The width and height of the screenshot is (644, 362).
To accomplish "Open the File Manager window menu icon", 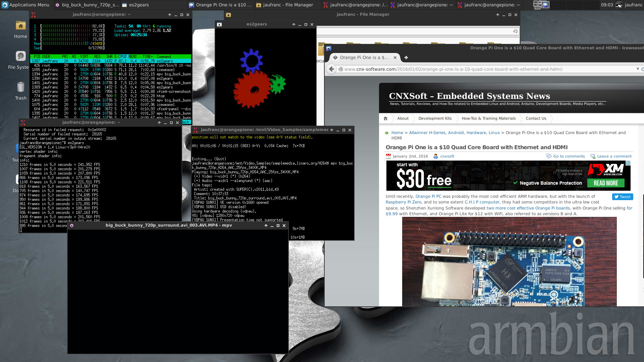I will (228, 15).
